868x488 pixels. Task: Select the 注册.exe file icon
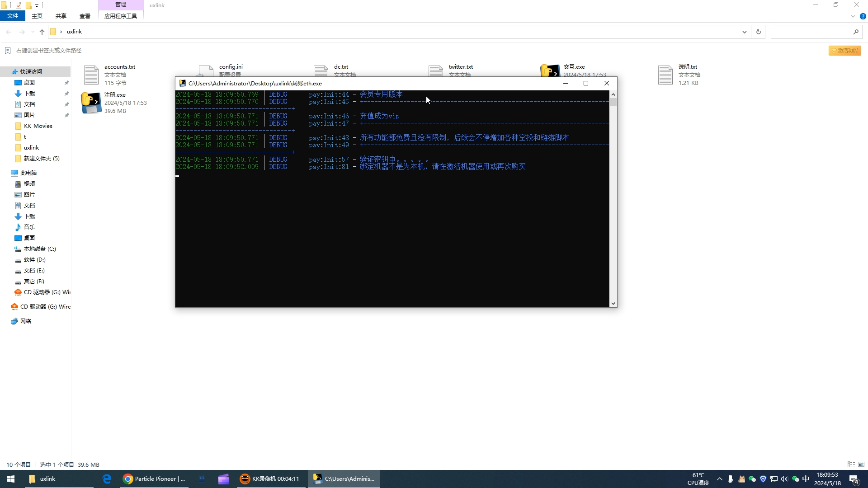91,103
